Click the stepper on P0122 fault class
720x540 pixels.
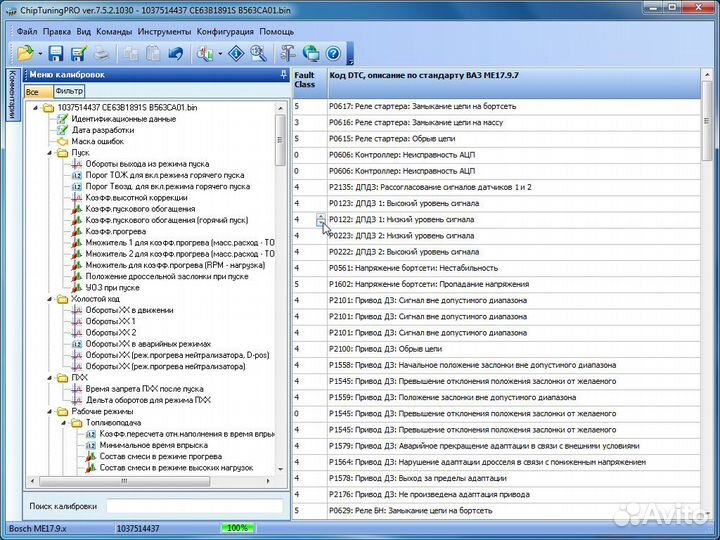click(320, 219)
